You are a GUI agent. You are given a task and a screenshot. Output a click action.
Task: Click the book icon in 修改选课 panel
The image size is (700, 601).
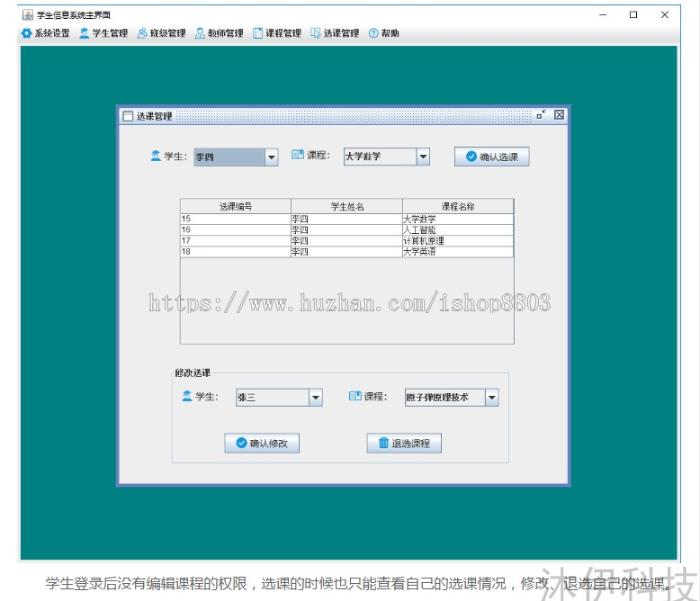355,396
